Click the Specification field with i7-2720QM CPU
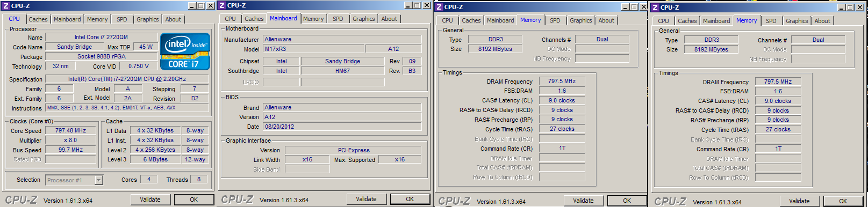Viewport: 868px width, 207px height. point(127,79)
